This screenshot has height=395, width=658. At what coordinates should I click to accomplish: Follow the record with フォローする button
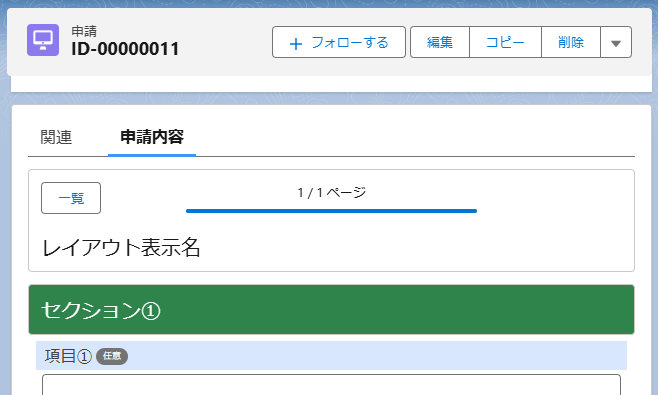[339, 42]
